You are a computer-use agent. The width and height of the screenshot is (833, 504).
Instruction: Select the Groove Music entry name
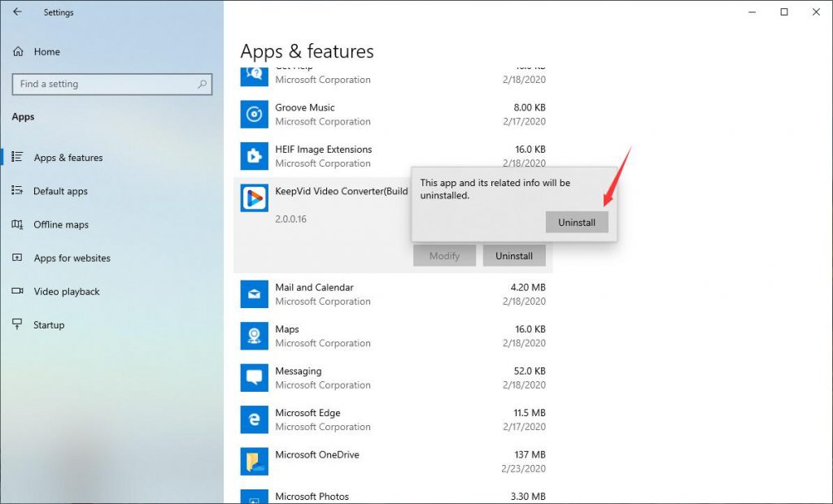point(305,107)
